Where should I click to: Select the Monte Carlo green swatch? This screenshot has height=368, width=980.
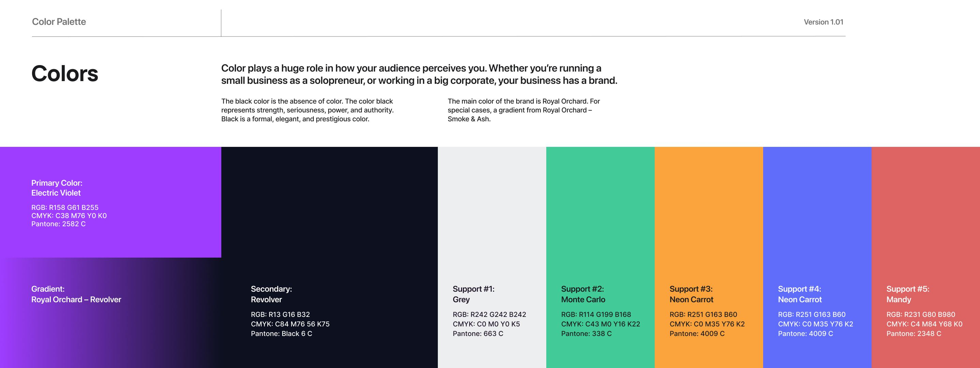600,257
